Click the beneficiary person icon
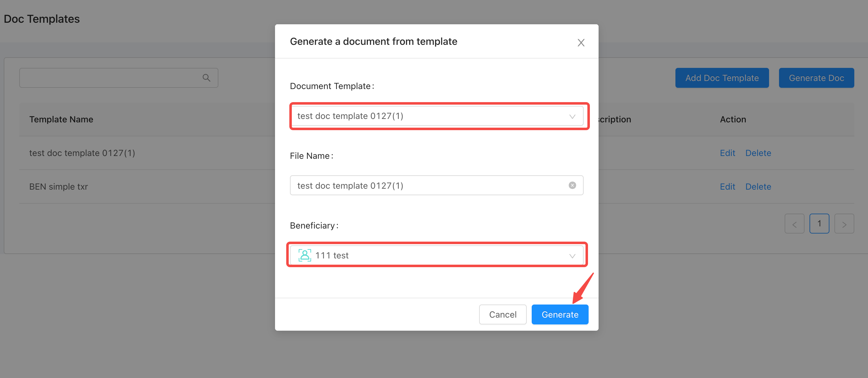This screenshot has width=868, height=378. [x=305, y=255]
